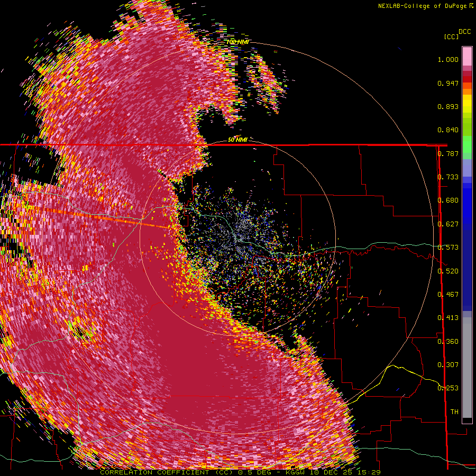This screenshot has height=476, width=476.
Task: Click the 0.360 color scale value
Action: point(448,342)
